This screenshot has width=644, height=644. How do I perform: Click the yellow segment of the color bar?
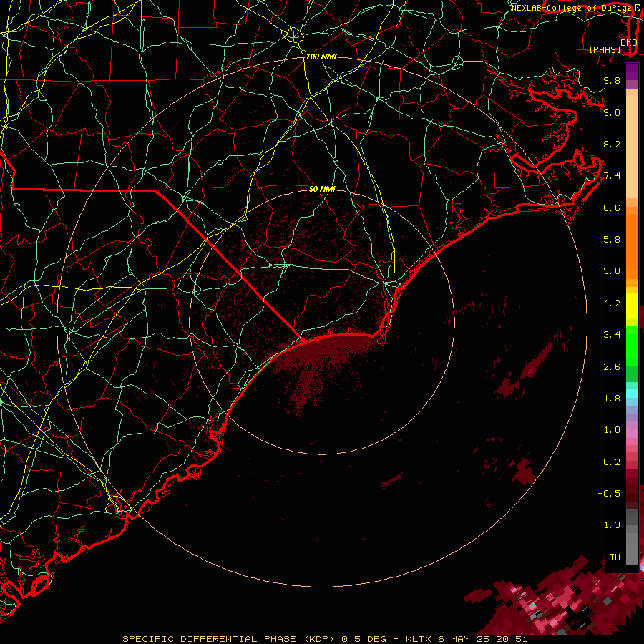[x=632, y=306]
